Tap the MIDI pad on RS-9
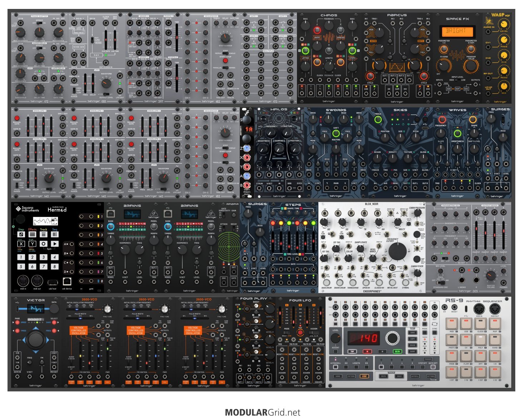This screenshot has width=526, height=420. click(x=452, y=324)
